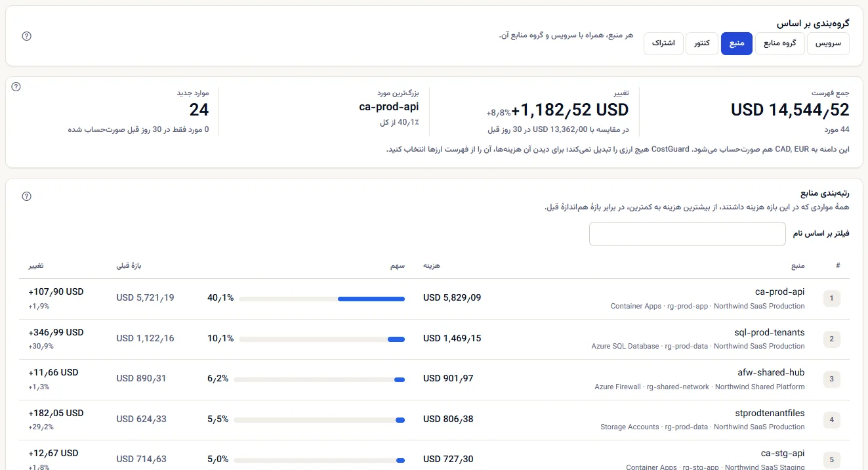Image resolution: width=868 pixels, height=470 pixels.
Task: Click the بازهٔ قبلی column header
Action: pyautogui.click(x=129, y=266)
